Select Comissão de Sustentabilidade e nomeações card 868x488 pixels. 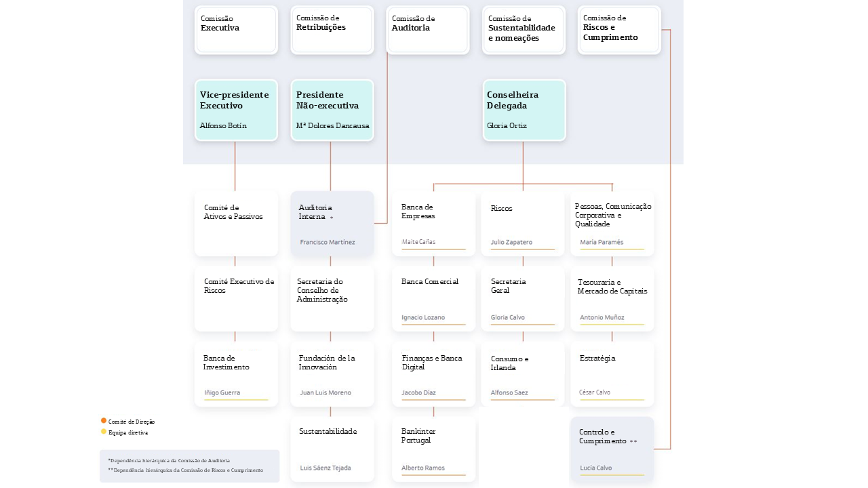[x=524, y=30]
